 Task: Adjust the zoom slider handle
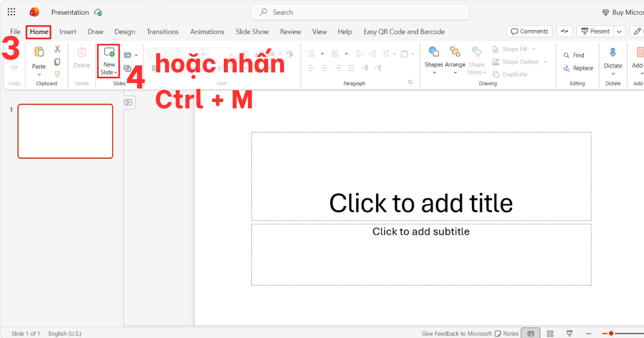tap(611, 333)
